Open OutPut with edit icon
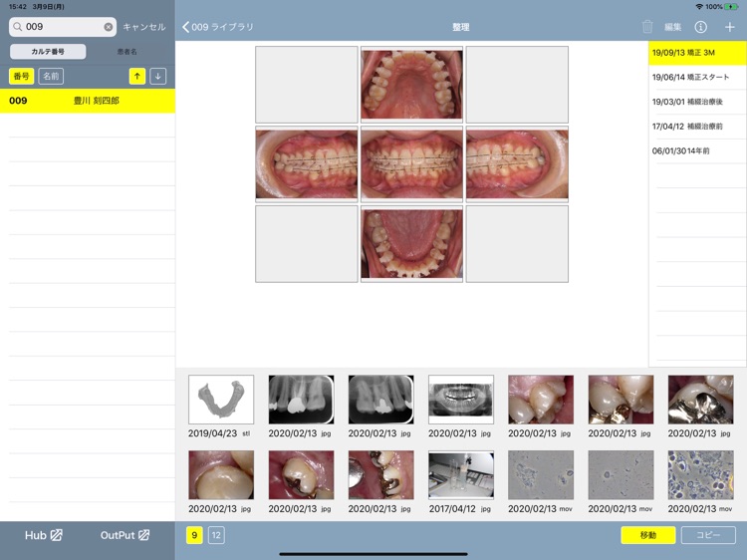747x560 pixels. [x=124, y=535]
